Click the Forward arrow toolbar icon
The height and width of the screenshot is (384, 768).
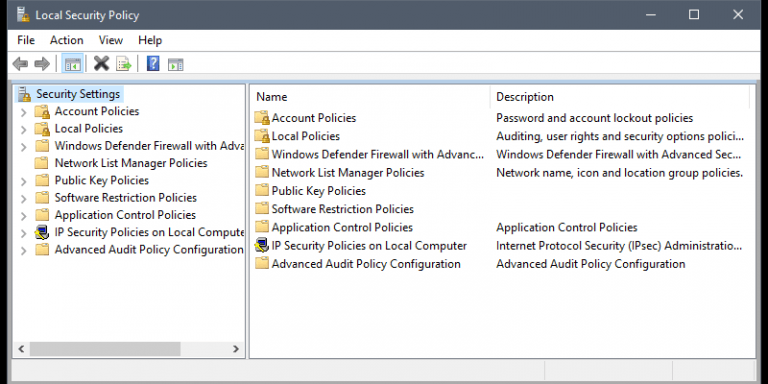tap(42, 64)
